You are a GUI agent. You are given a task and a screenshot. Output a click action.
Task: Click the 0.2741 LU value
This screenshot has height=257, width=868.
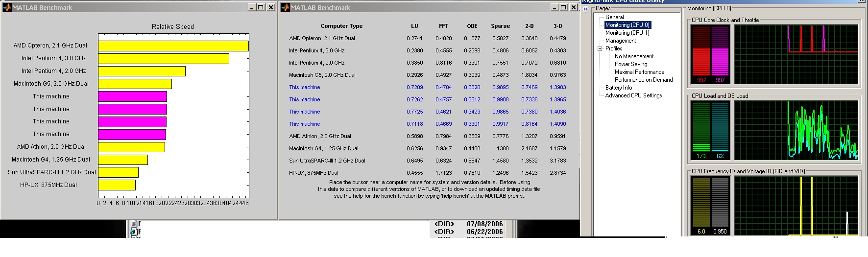tap(414, 38)
